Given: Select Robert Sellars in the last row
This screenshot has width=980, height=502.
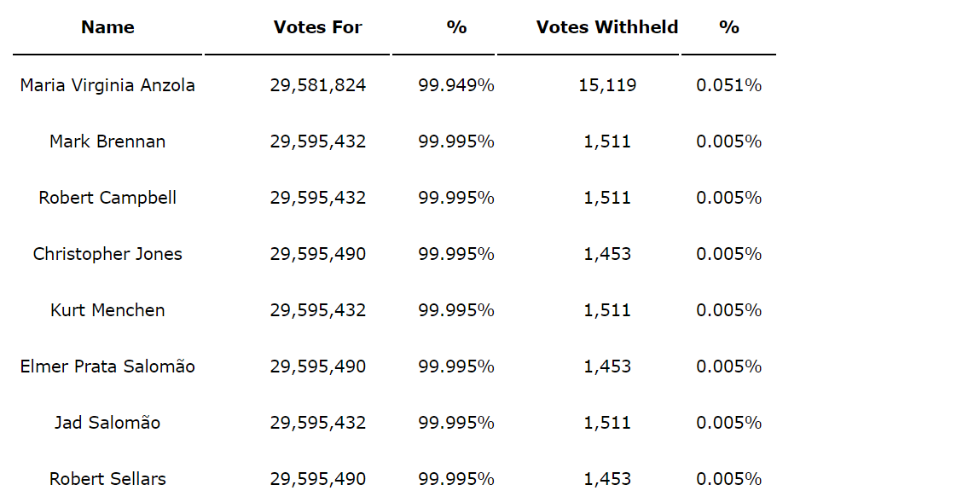Looking at the screenshot, I should pyautogui.click(x=107, y=479).
